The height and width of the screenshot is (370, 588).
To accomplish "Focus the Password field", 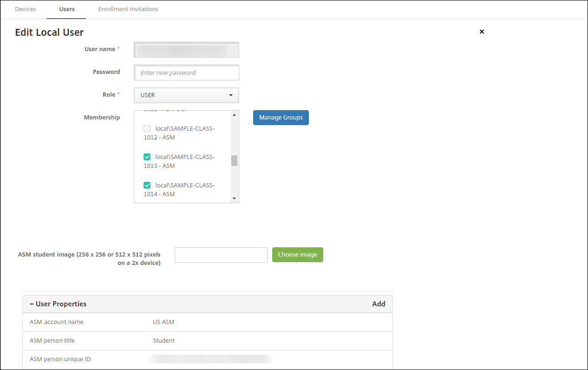I will tap(186, 73).
